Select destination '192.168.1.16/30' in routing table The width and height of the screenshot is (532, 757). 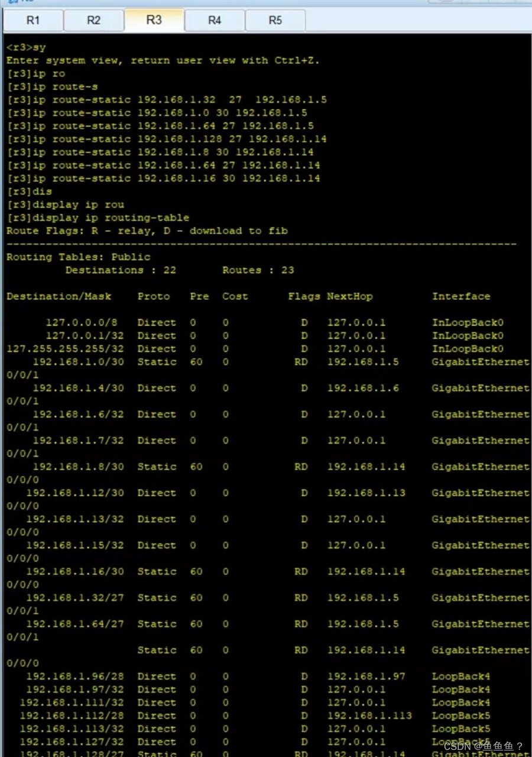75,571
